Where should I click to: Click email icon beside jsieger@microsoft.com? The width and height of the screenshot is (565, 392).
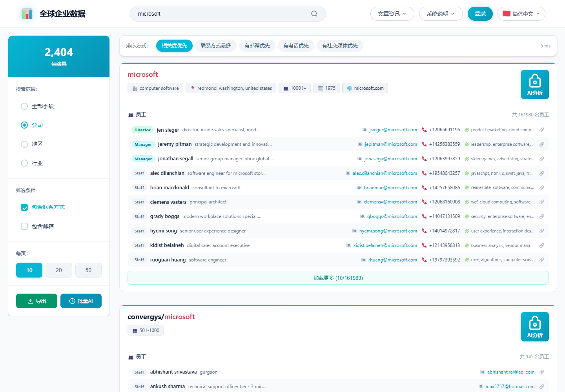(365, 130)
